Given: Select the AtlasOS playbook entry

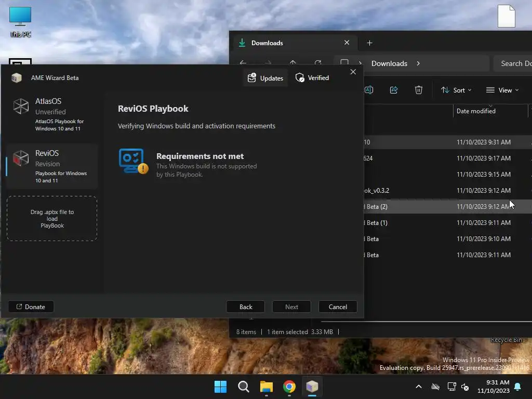Looking at the screenshot, I should 52,114.
